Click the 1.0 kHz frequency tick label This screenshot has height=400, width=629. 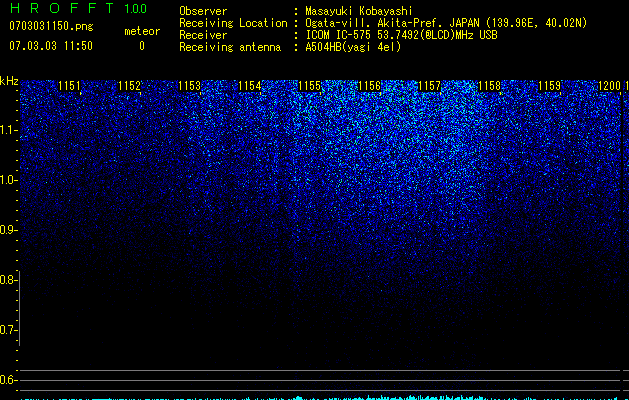(x=7, y=180)
